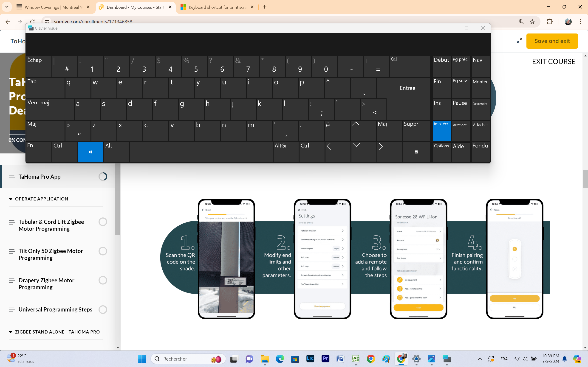588x367 pixels.
Task: Mark Universal Programming Steps completion circle
Action: coord(103,309)
